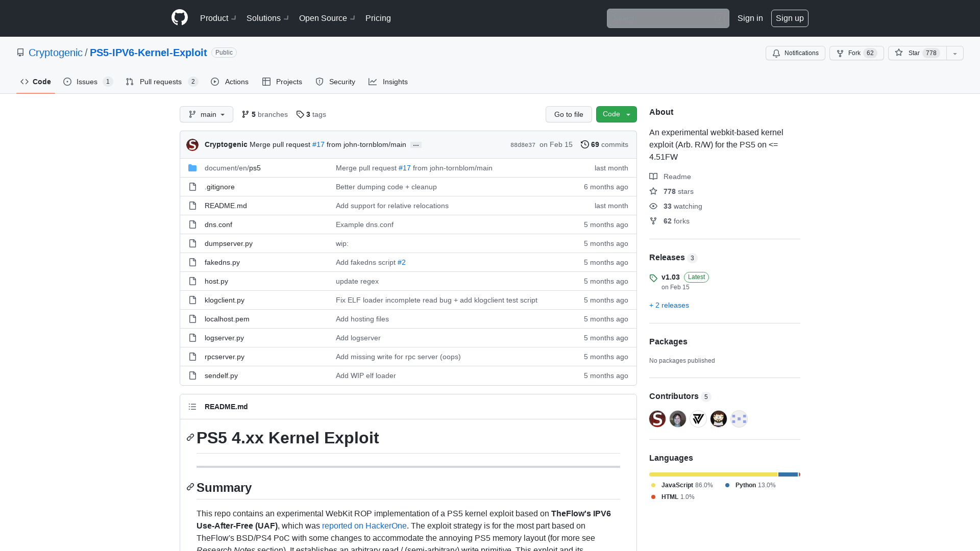Click the Go to file button
980x551 pixels.
(569, 114)
